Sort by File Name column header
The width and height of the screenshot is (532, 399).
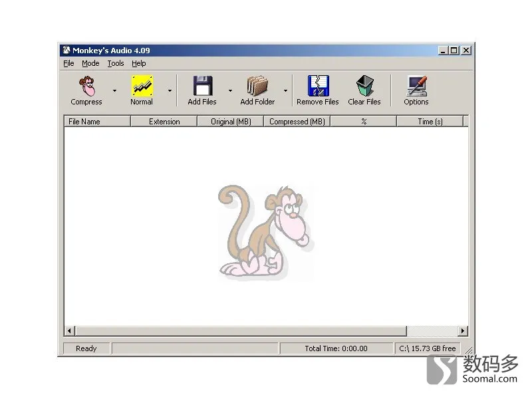(x=97, y=122)
